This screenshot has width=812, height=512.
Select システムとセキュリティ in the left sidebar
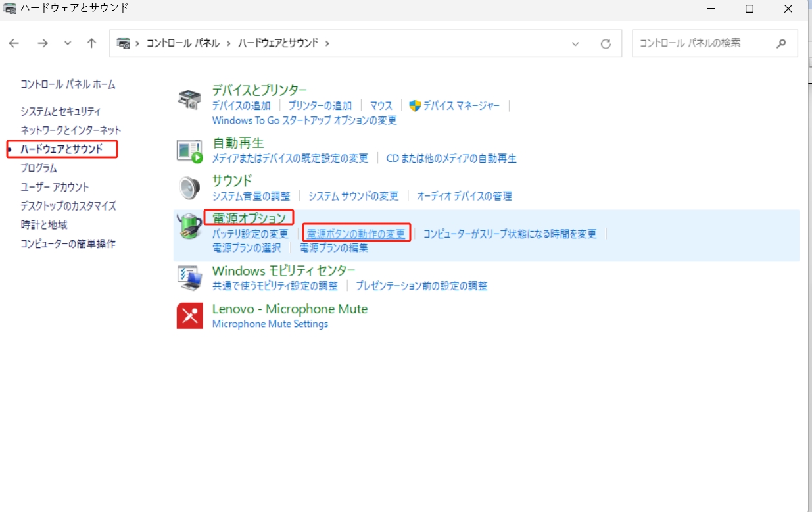[x=60, y=111]
